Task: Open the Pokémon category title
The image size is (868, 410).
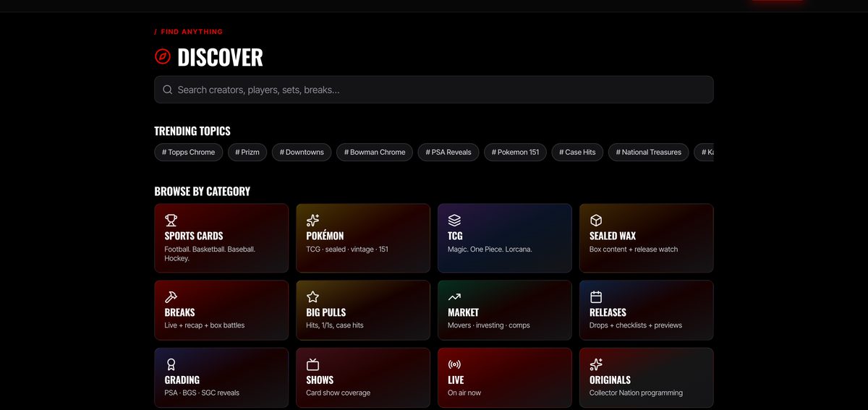Action: [x=325, y=236]
